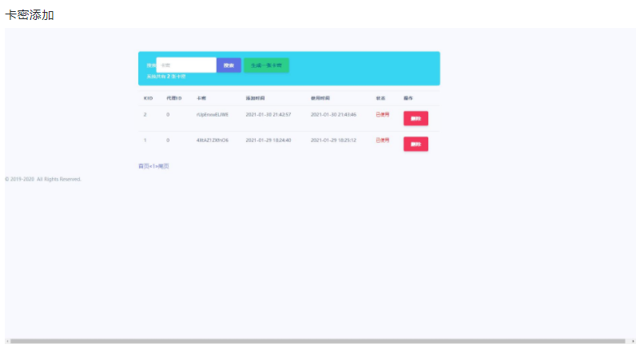Click 已使用 status in the KID 2 row
Image resolution: width=644 pixels, height=356 pixels.
(383, 115)
